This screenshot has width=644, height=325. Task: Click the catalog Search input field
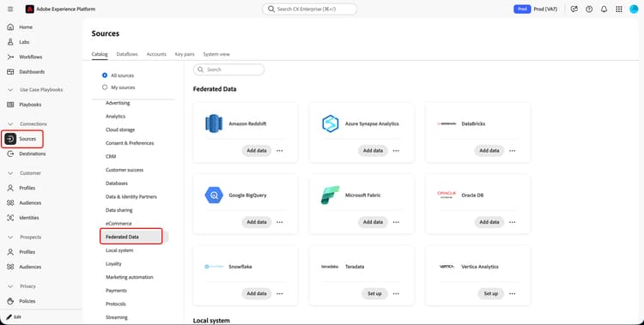coord(228,69)
